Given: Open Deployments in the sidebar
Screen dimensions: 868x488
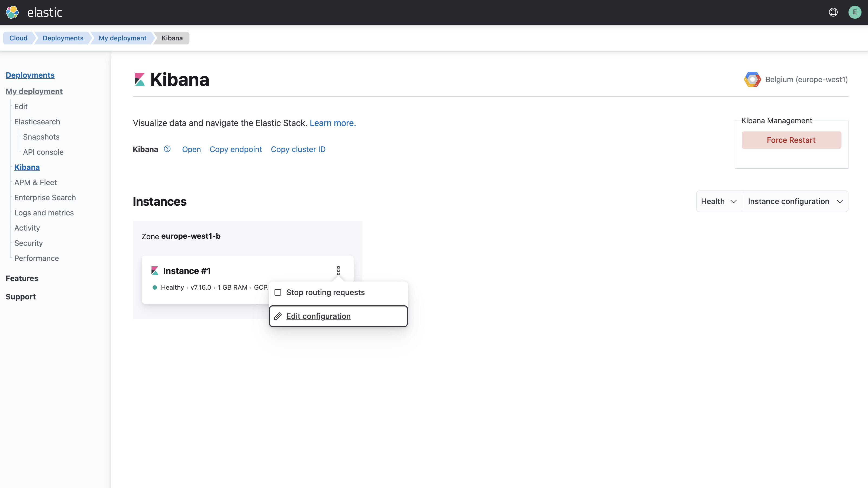Looking at the screenshot, I should [30, 75].
